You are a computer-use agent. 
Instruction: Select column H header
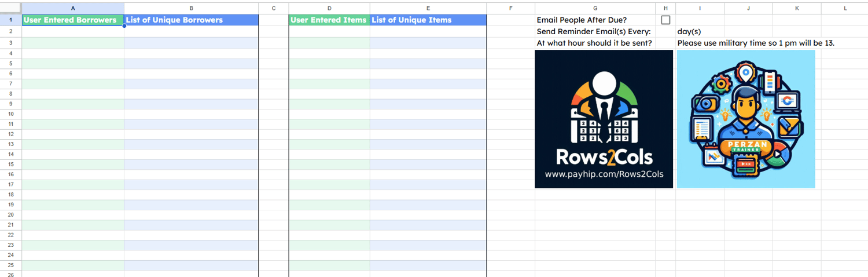(x=665, y=8)
